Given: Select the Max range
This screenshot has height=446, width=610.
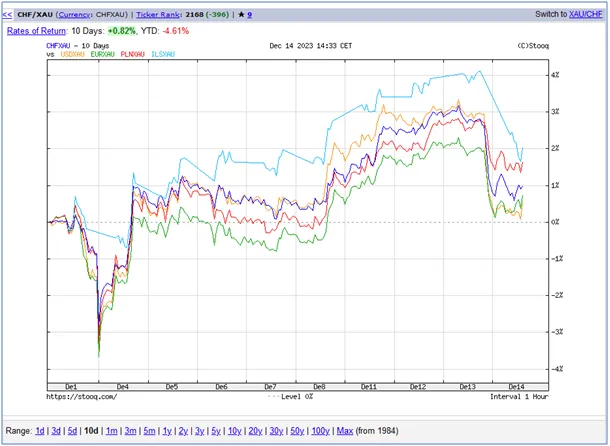Looking at the screenshot, I should coord(345,431).
